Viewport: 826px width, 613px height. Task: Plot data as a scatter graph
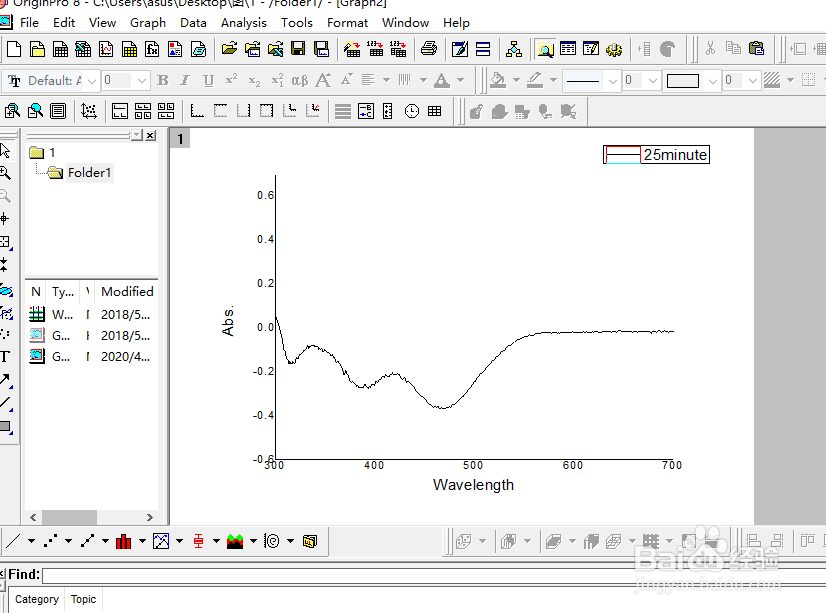click(51, 541)
